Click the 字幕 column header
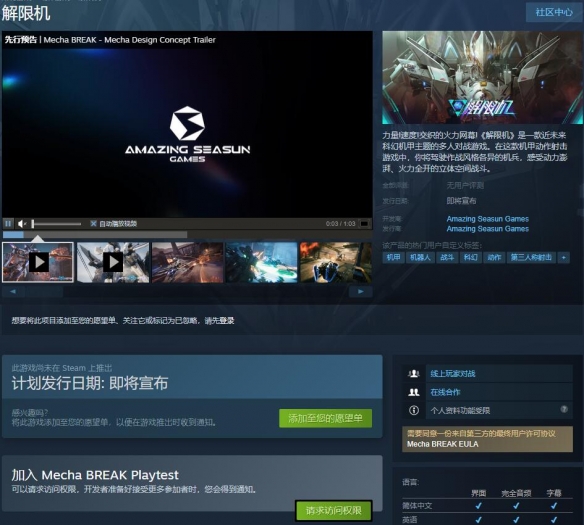 coord(554,493)
